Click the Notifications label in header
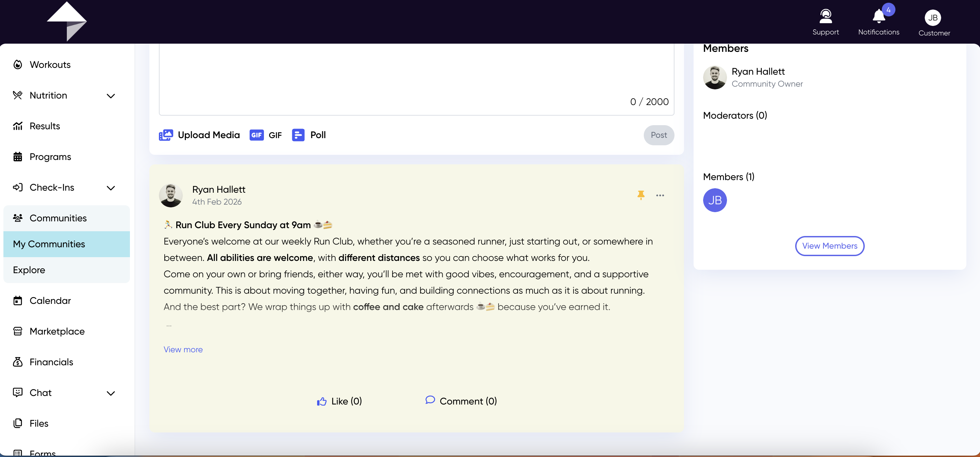This screenshot has height=457, width=980. (878, 32)
